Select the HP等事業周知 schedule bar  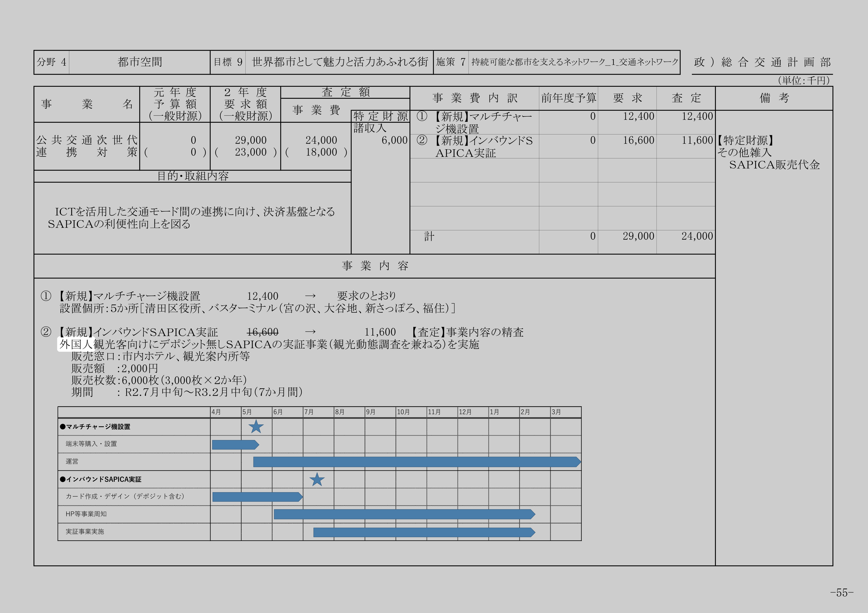pyautogui.click(x=404, y=514)
